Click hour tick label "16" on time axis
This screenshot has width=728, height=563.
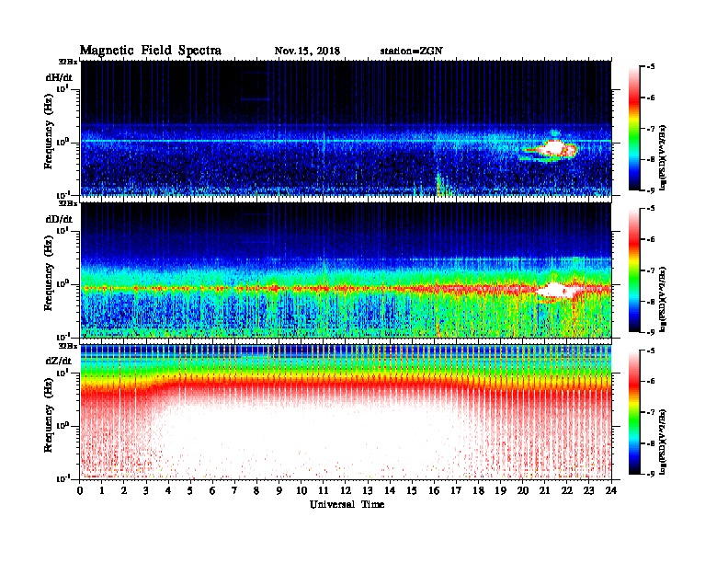(x=434, y=491)
